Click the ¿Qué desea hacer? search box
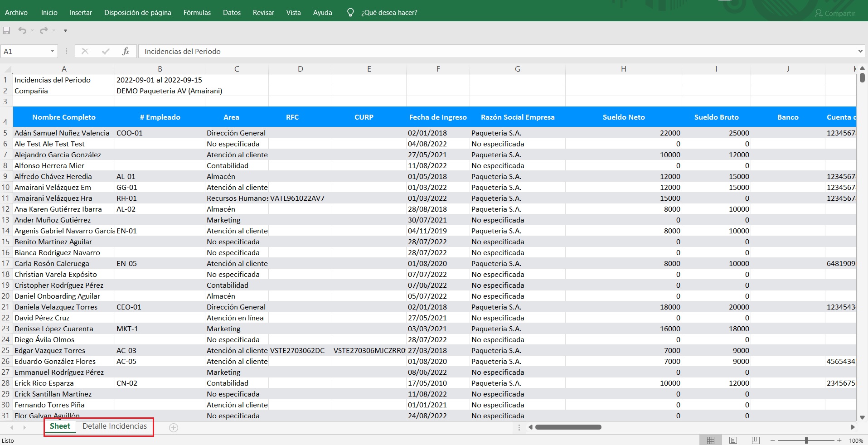The height and width of the screenshot is (445, 868). pos(389,13)
